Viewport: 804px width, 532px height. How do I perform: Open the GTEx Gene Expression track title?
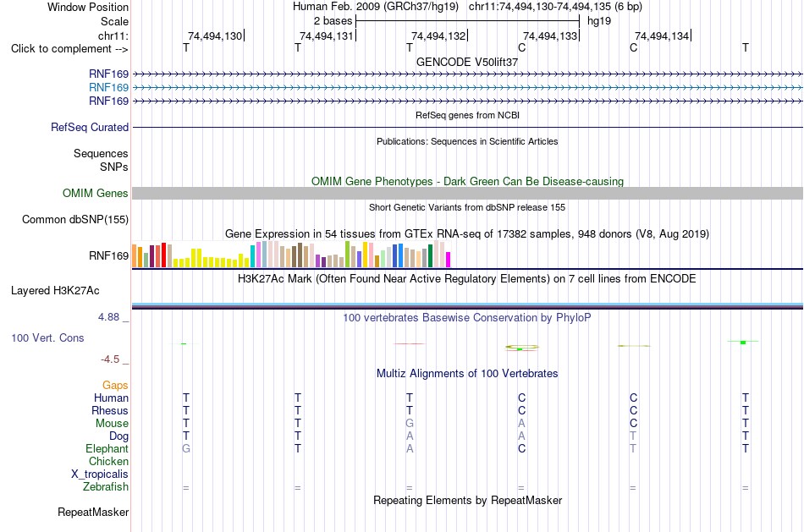pyautogui.click(x=467, y=234)
